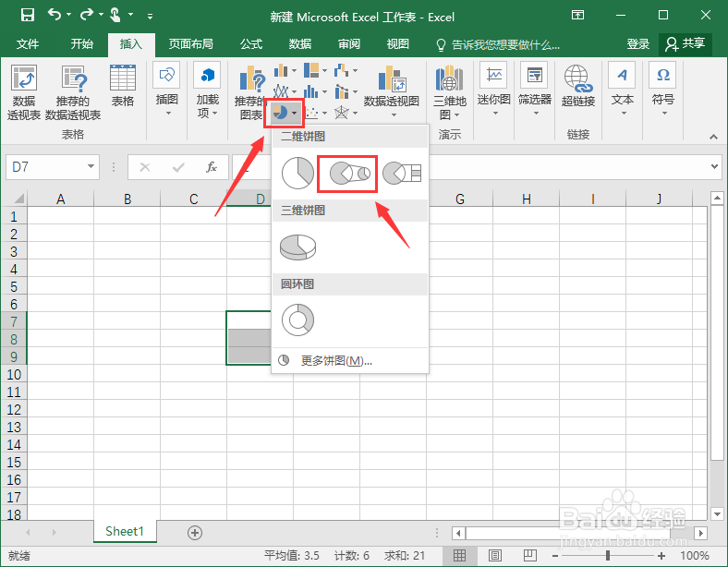Switch to the Formulas (公式) tab
This screenshot has height=567, width=728.
tap(251, 44)
